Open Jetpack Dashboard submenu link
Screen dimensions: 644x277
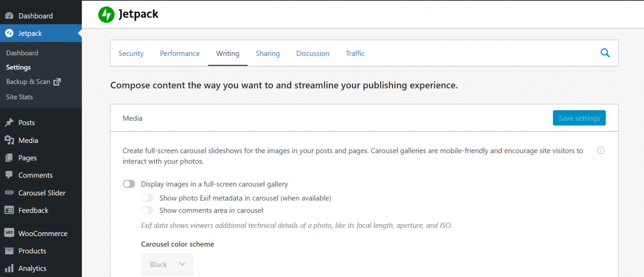click(22, 53)
